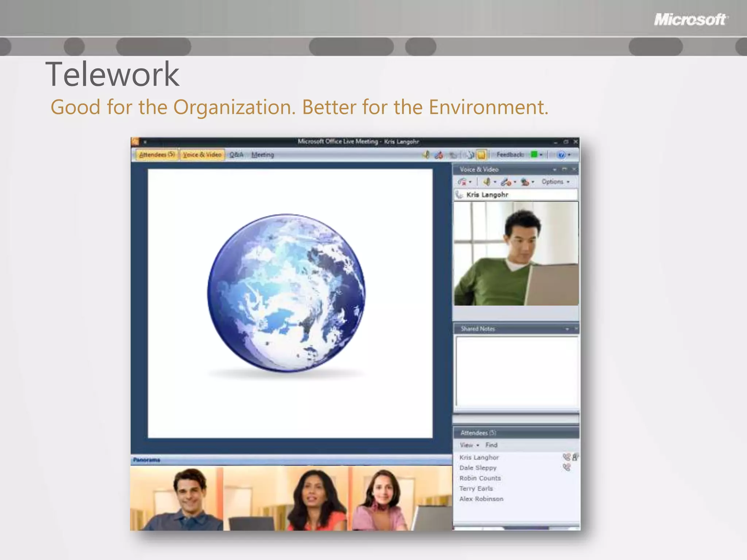Click the small x beside the title bar app icon
This screenshot has height=560, width=747.
[x=145, y=142]
